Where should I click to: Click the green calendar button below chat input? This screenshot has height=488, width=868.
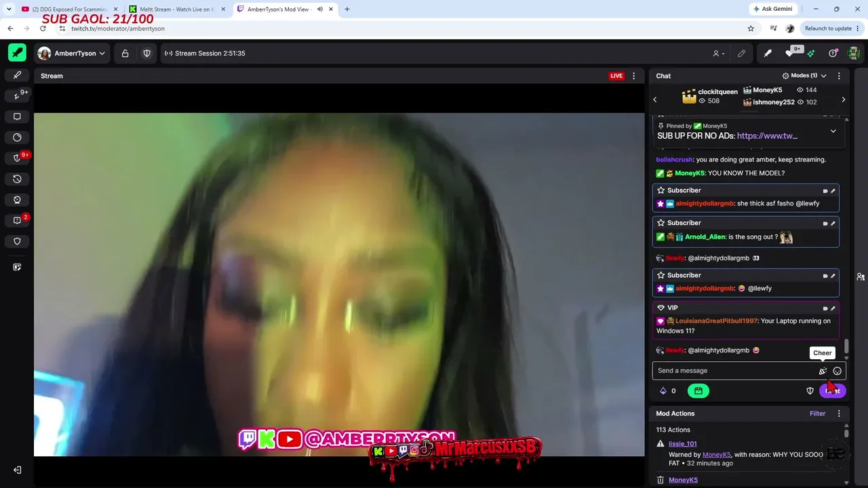pyautogui.click(x=698, y=390)
